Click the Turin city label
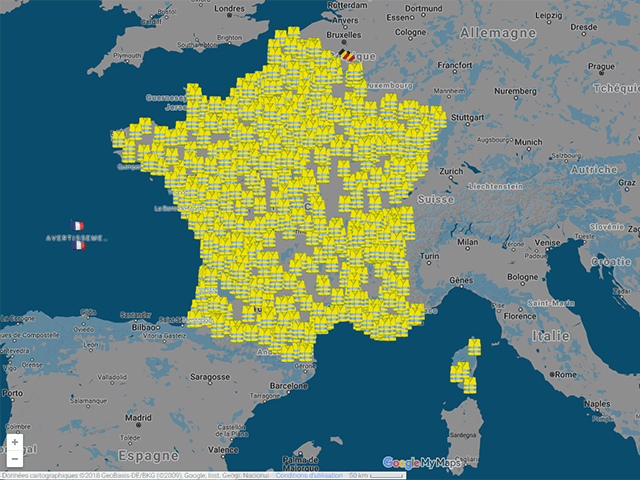The image size is (640, 480). pos(430,258)
